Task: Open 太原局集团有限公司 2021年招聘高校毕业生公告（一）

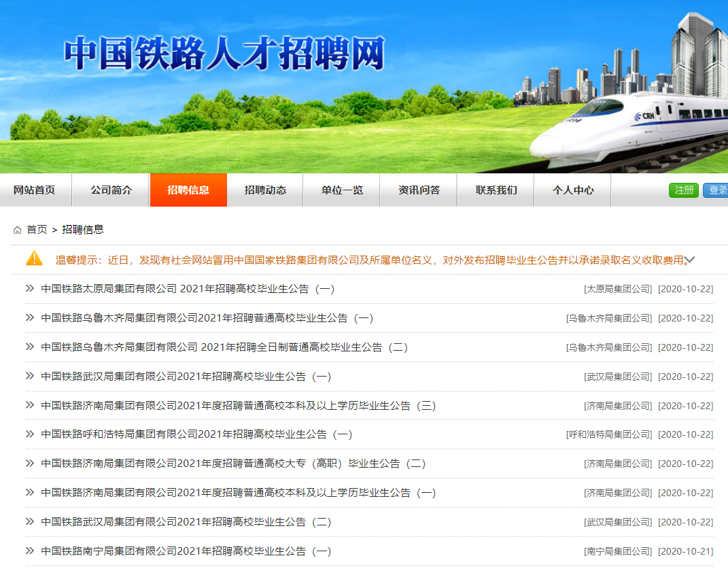Action: (188, 289)
